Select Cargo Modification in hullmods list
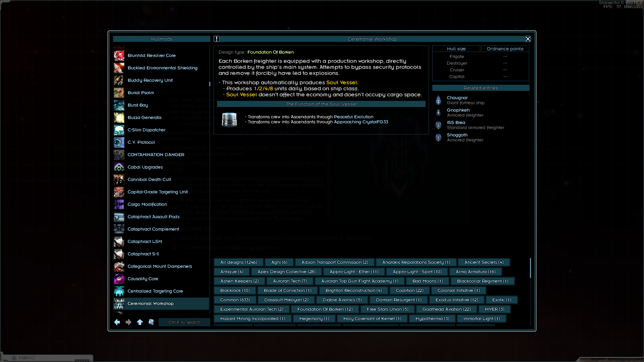The height and width of the screenshot is (362, 644). 147,204
